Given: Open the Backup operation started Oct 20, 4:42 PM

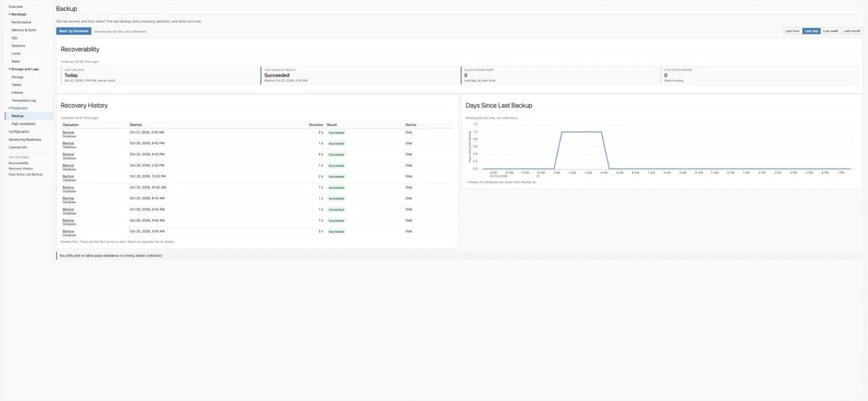Looking at the screenshot, I should pos(68,155).
